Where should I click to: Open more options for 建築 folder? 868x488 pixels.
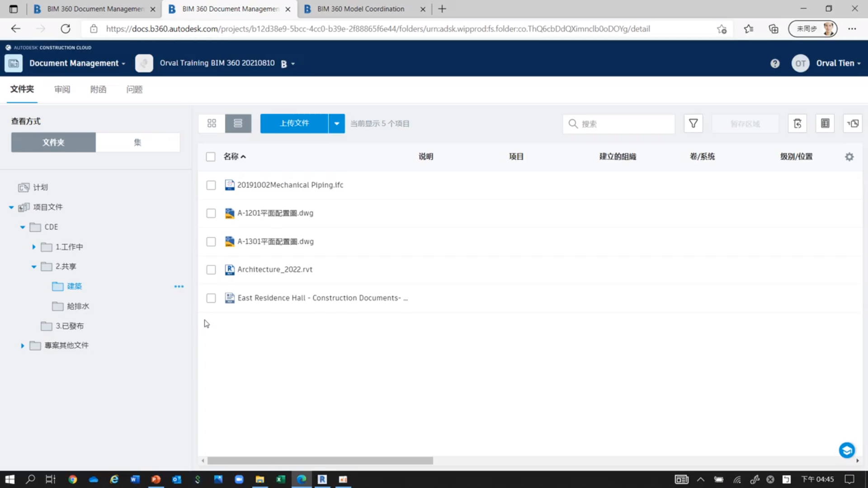[179, 286]
